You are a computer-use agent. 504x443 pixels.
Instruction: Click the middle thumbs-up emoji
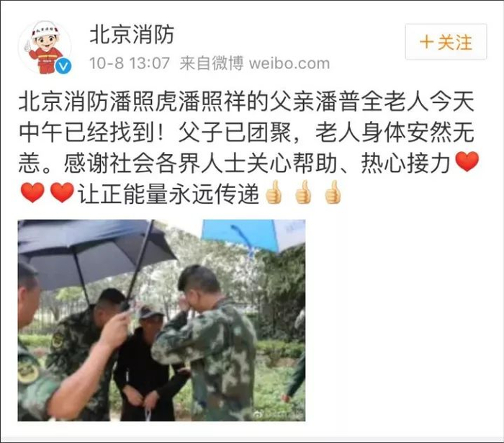[303, 192]
